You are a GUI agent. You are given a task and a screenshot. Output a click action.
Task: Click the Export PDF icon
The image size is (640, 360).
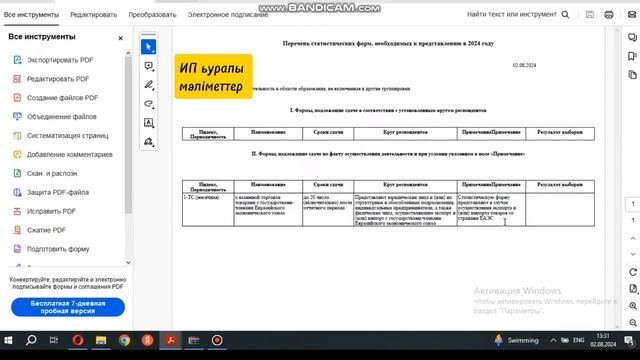click(x=17, y=60)
